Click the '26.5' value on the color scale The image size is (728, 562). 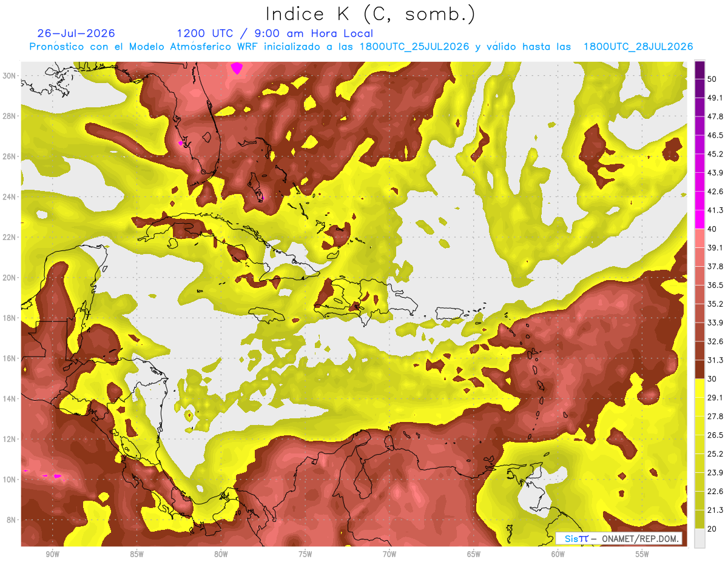(x=715, y=435)
